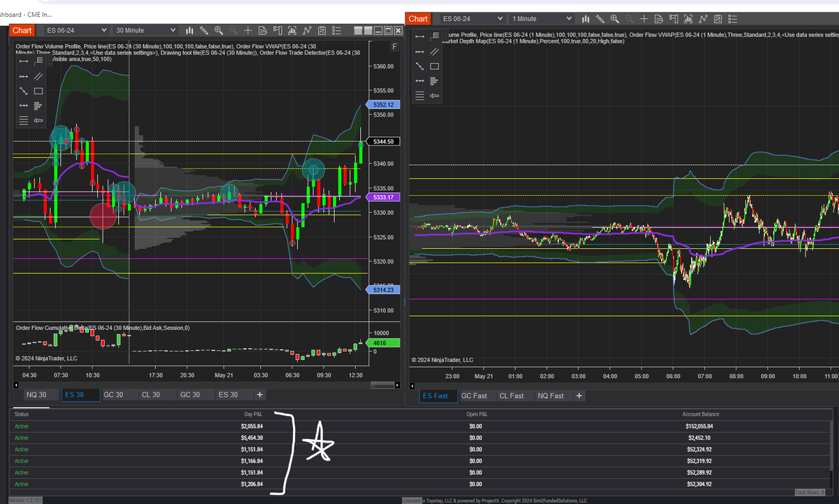Select the account balance $152,055.84 cell
This screenshot has height=504, width=839.
(x=701, y=426)
